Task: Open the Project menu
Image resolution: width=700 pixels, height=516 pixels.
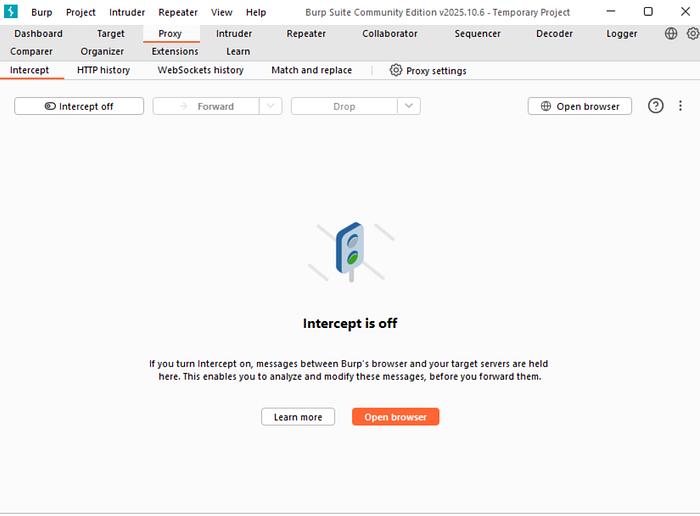Action: pos(81,12)
